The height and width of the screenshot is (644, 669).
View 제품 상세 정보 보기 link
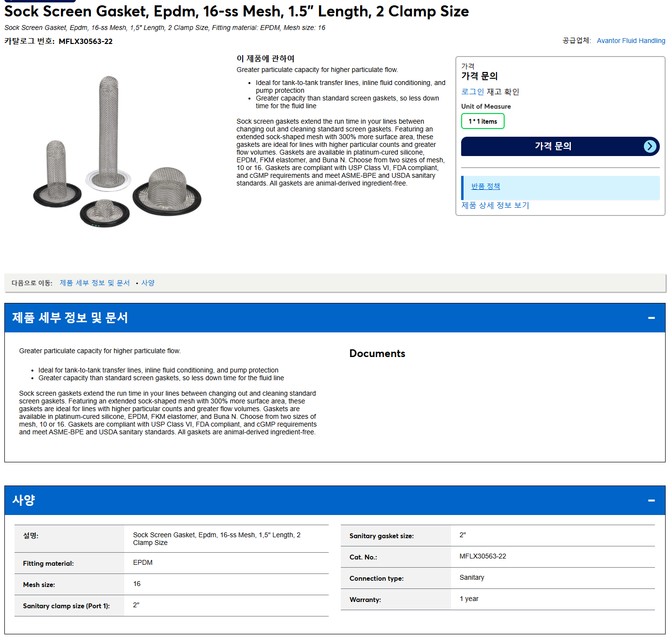point(495,205)
